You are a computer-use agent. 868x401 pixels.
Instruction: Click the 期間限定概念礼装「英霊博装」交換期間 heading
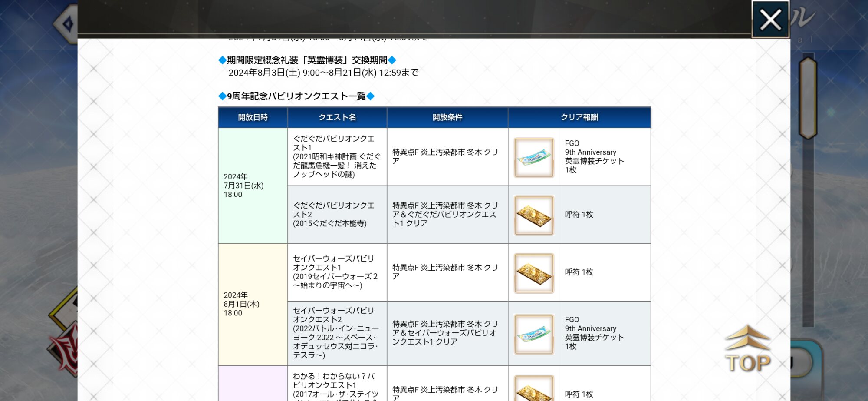click(x=307, y=60)
